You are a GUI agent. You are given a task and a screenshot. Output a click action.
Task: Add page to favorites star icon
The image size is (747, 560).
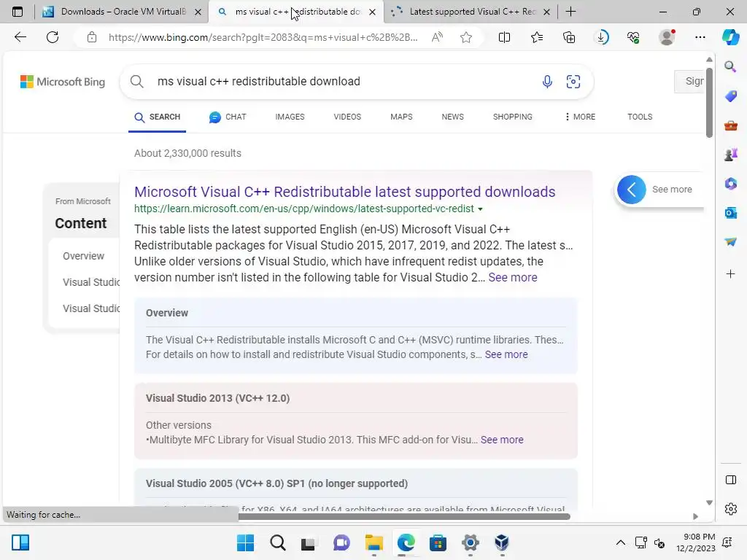pos(466,37)
